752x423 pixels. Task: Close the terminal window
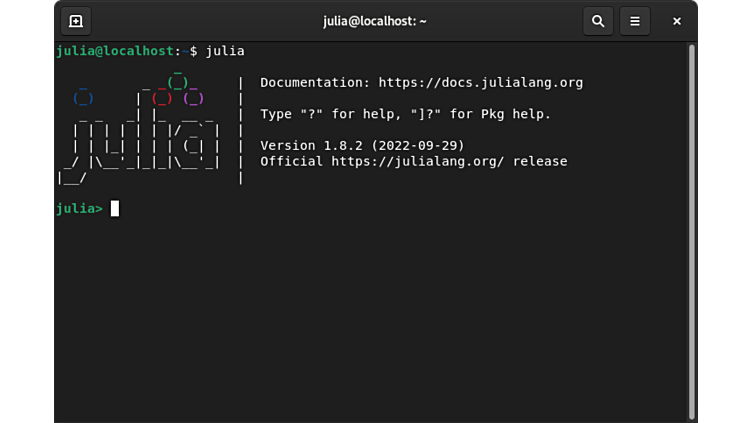(x=677, y=21)
